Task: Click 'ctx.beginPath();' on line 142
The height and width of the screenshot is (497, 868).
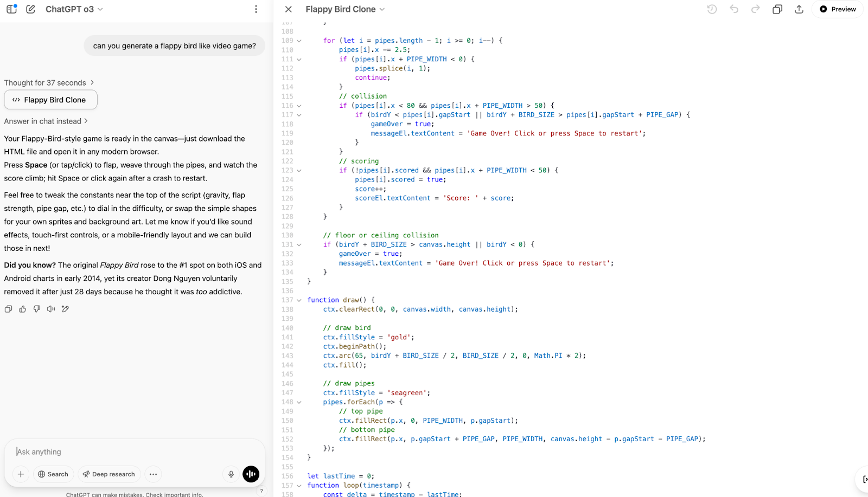Action: [355, 346]
